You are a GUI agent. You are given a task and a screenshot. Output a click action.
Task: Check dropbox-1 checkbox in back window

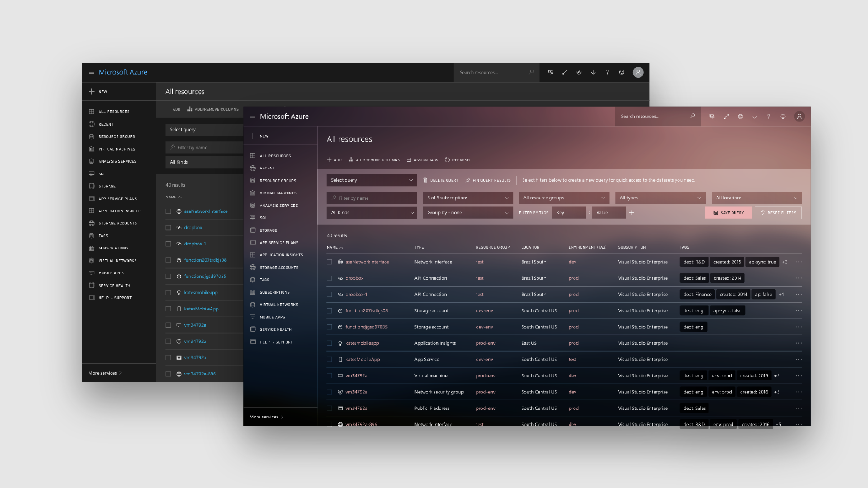(x=168, y=244)
